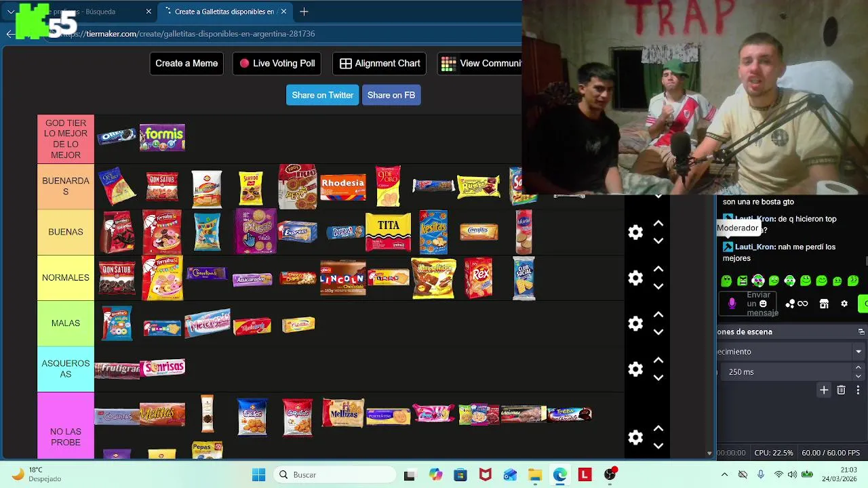This screenshot has width=868, height=488.
Task: Select the Oreo cookie in GOD TIER
Action: (x=117, y=137)
